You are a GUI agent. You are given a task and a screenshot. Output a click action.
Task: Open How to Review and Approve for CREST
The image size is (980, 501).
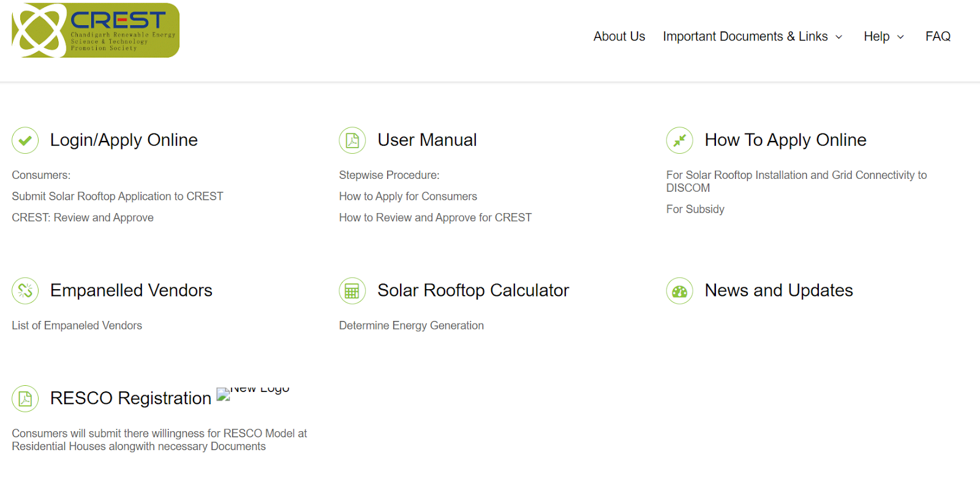(435, 218)
